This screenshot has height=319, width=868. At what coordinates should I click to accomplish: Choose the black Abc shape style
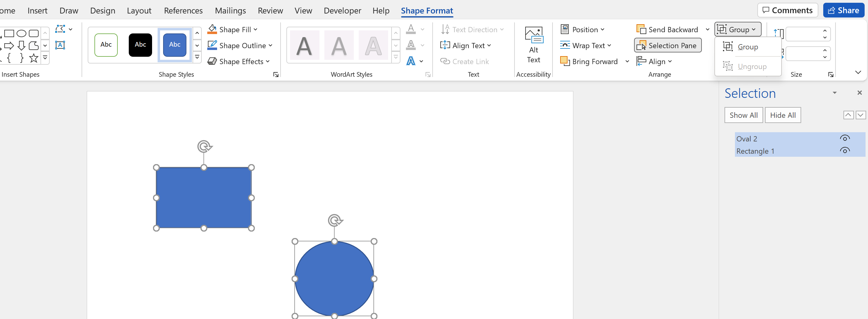[x=140, y=45]
